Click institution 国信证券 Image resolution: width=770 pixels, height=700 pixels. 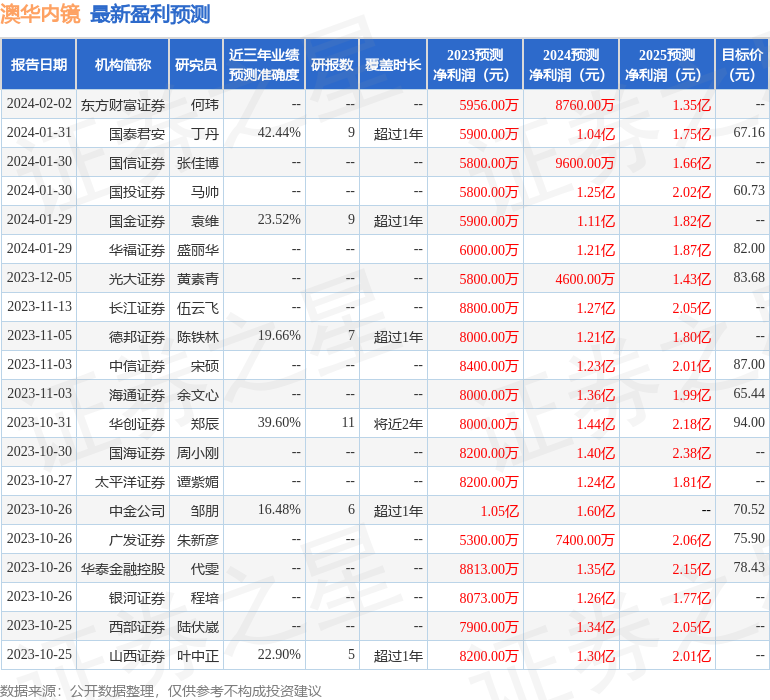point(137,163)
